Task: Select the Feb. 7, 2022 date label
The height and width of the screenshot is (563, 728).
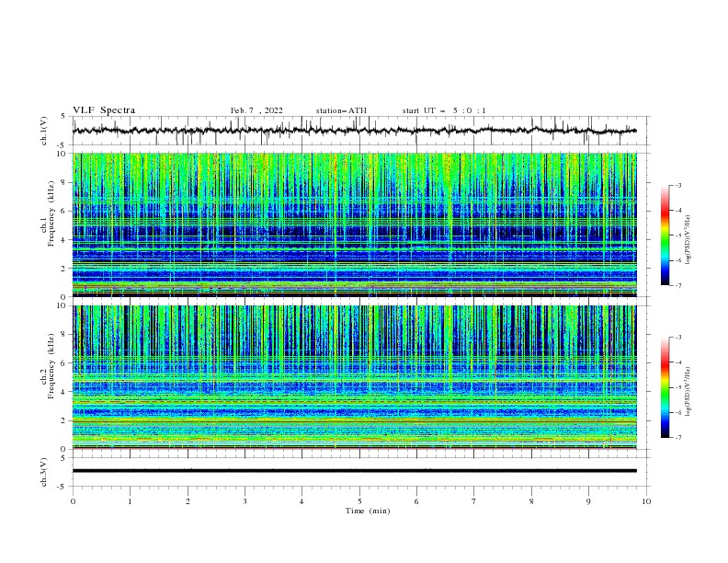Action: tap(256, 110)
